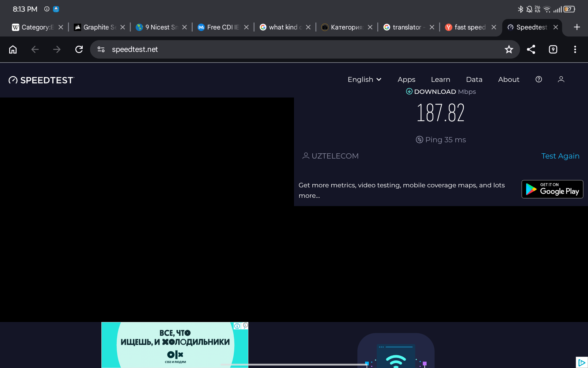588x368 pixels.
Task: Switch to the Категория tab
Action: click(347, 27)
